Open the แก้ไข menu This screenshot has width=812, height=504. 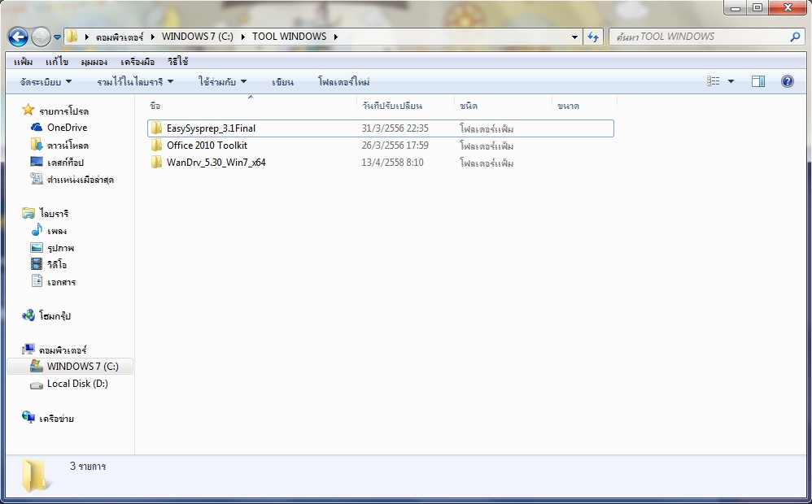click(56, 62)
